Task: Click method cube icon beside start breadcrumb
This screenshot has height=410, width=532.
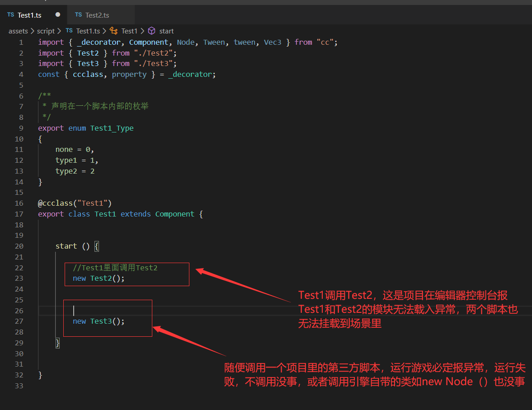Action: [x=152, y=31]
